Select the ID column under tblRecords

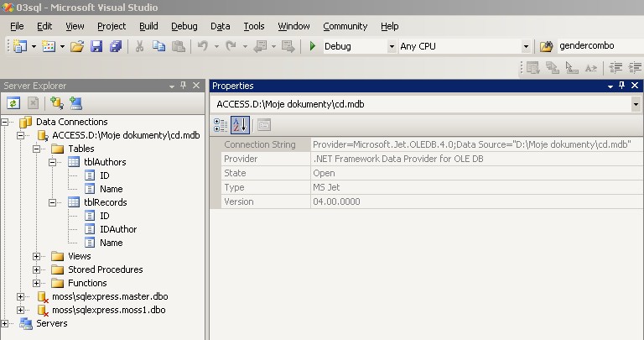(x=105, y=216)
